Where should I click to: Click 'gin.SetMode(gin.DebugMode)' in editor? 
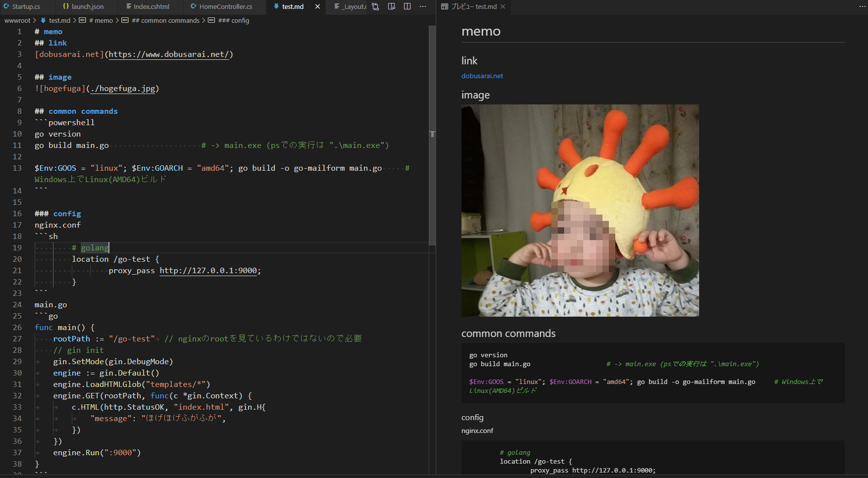click(x=113, y=362)
